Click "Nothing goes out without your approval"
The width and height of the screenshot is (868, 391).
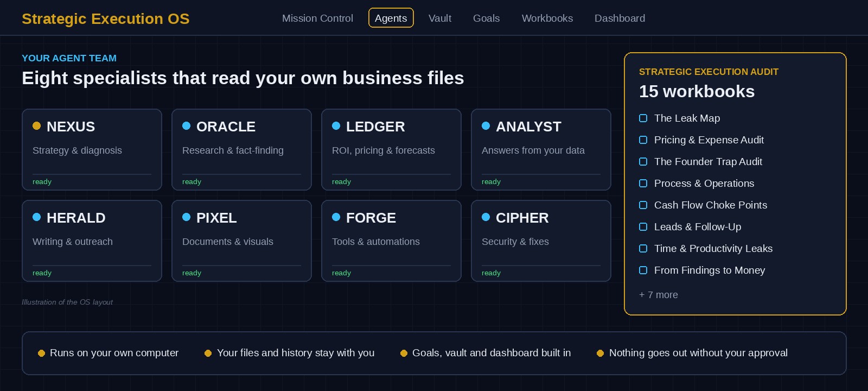coord(698,353)
